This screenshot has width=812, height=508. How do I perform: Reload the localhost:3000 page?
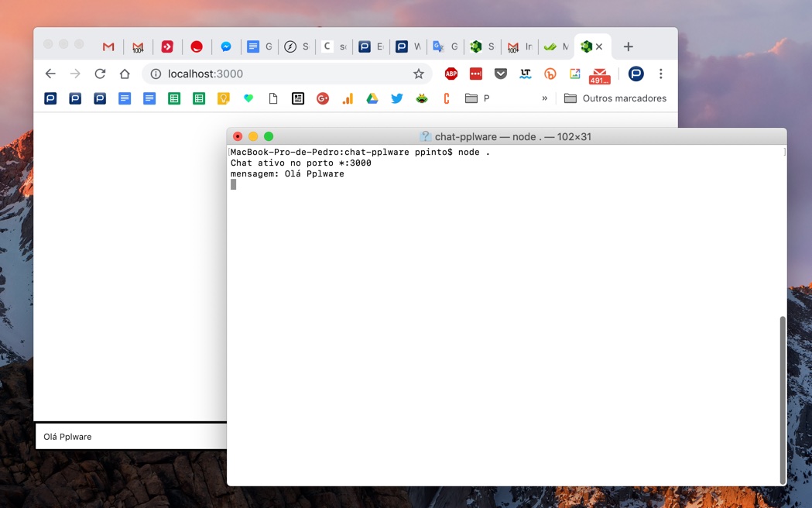point(100,74)
